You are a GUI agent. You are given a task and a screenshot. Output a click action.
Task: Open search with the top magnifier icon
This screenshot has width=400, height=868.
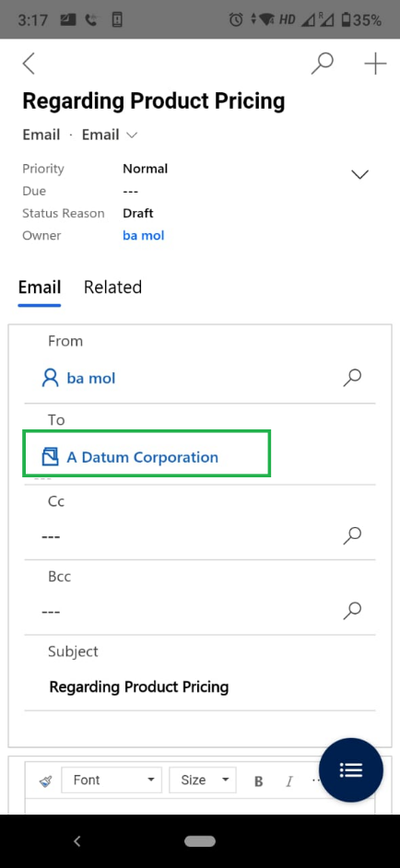coord(322,64)
